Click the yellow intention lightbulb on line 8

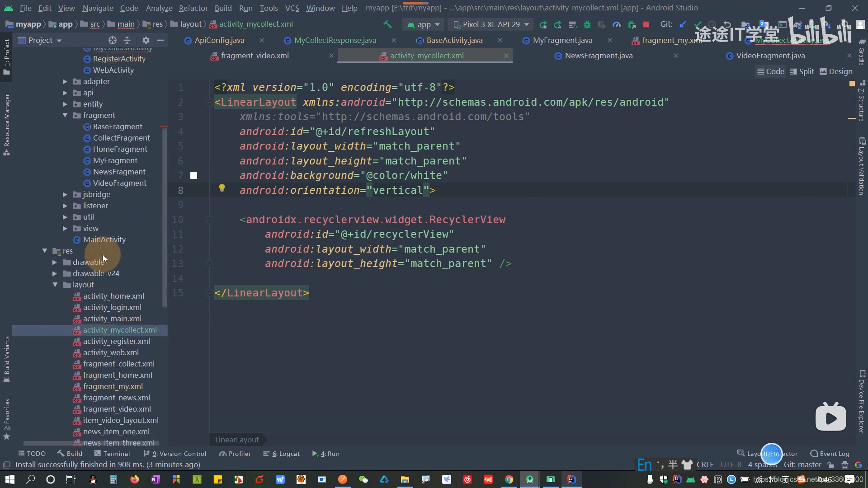point(222,188)
